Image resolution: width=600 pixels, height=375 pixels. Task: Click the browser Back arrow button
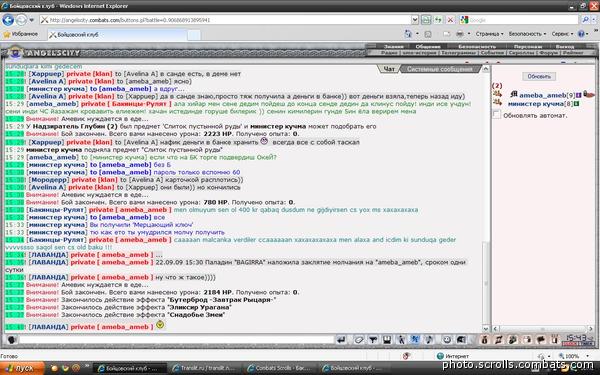point(8,20)
